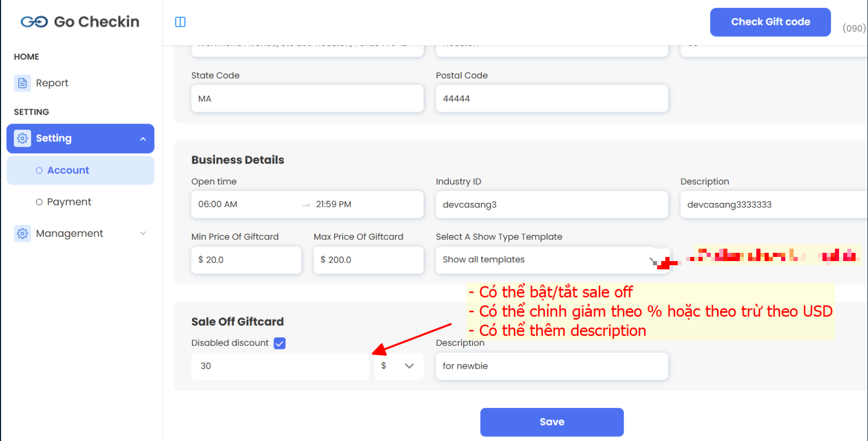This screenshot has width=868, height=441.
Task: Click the sale off Description field
Action: (552, 366)
